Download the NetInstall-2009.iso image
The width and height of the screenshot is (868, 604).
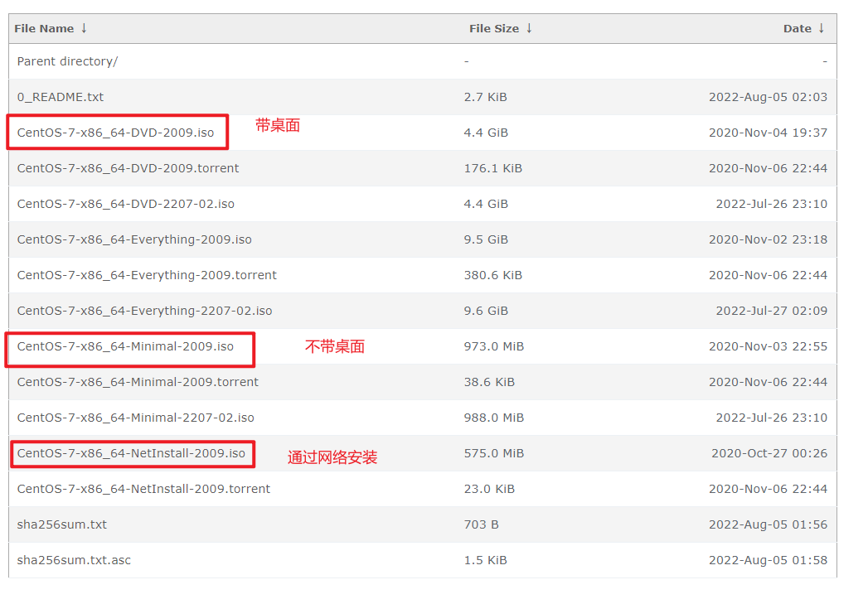tap(131, 453)
